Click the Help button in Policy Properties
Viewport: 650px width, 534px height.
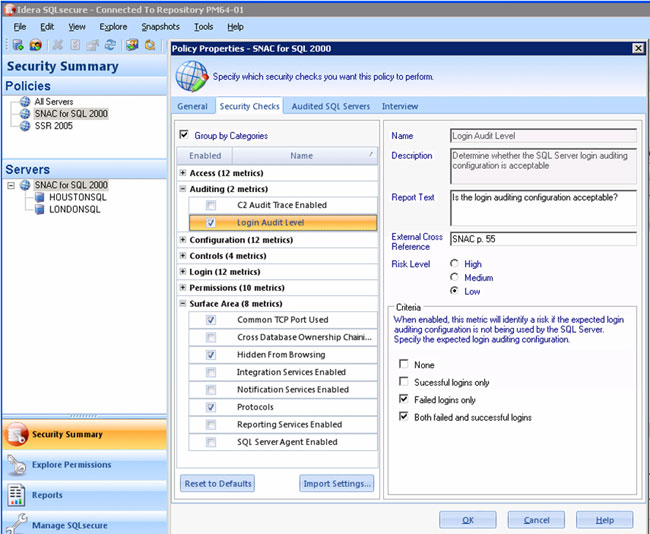tap(604, 520)
